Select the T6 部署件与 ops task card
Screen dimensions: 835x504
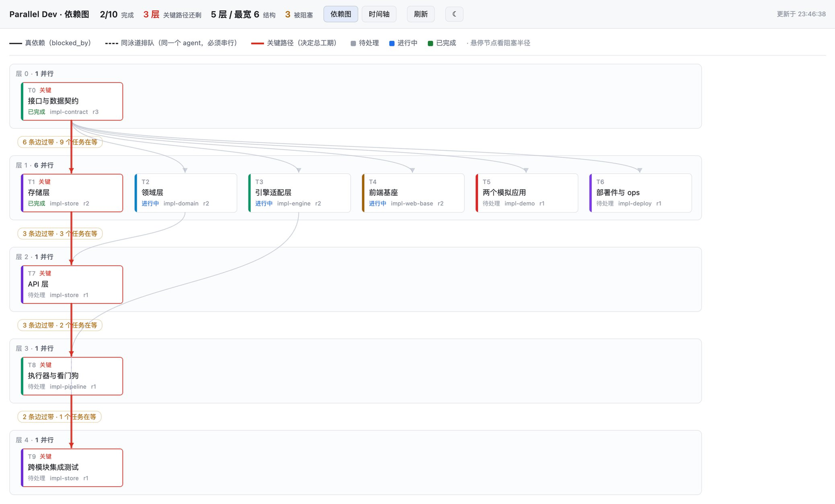[640, 193]
